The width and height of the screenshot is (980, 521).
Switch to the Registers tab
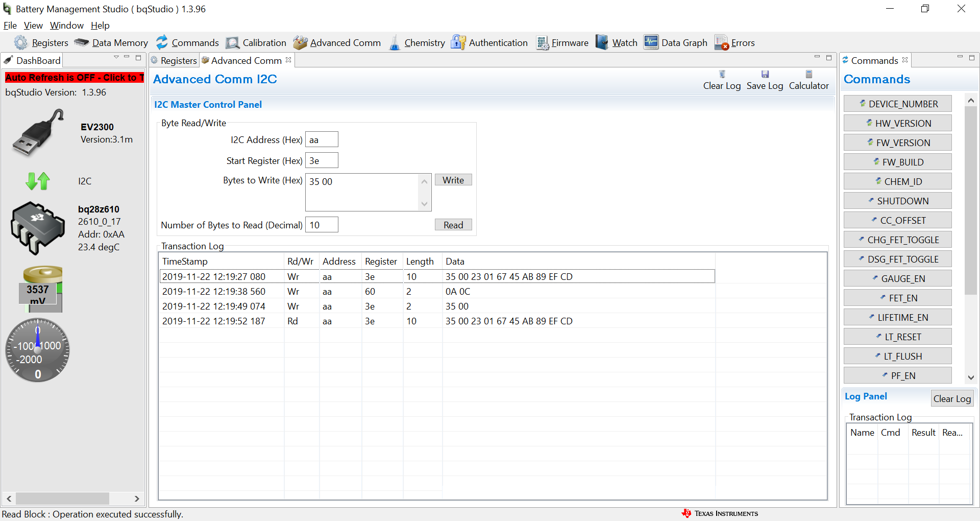(x=174, y=60)
